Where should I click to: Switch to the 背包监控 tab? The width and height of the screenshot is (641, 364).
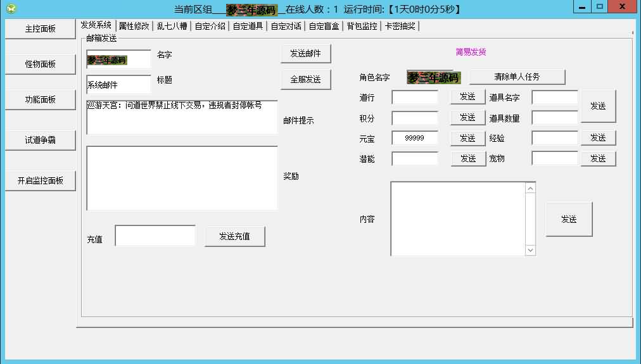(362, 26)
